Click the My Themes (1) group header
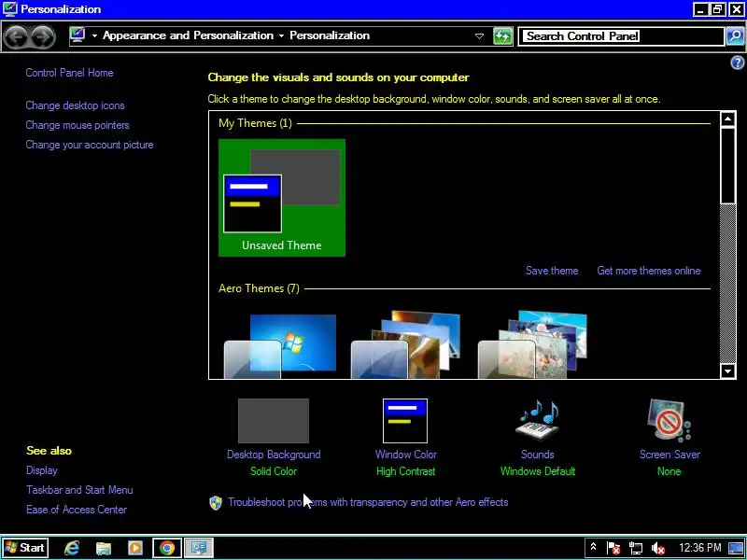This screenshot has height=560, width=747. (x=255, y=123)
